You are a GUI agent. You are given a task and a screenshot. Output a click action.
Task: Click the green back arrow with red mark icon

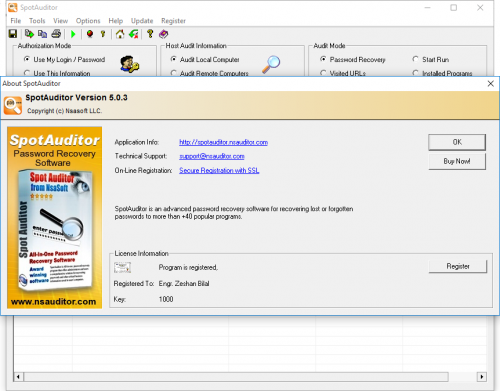coord(134,34)
